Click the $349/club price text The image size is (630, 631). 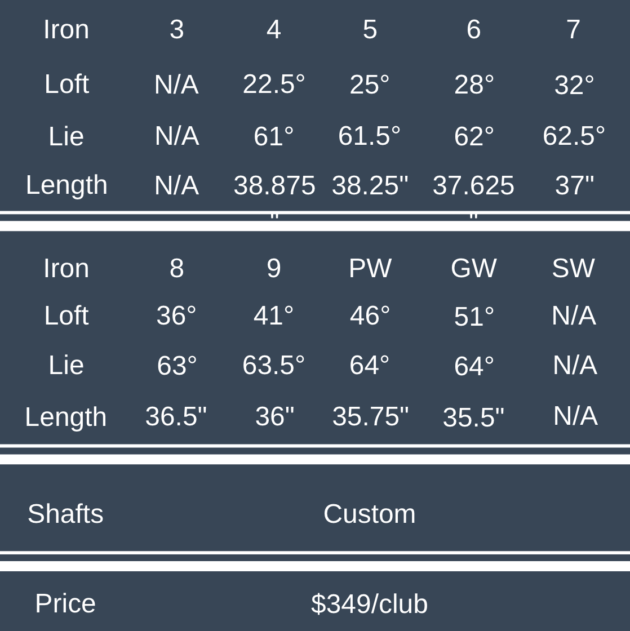(369, 604)
